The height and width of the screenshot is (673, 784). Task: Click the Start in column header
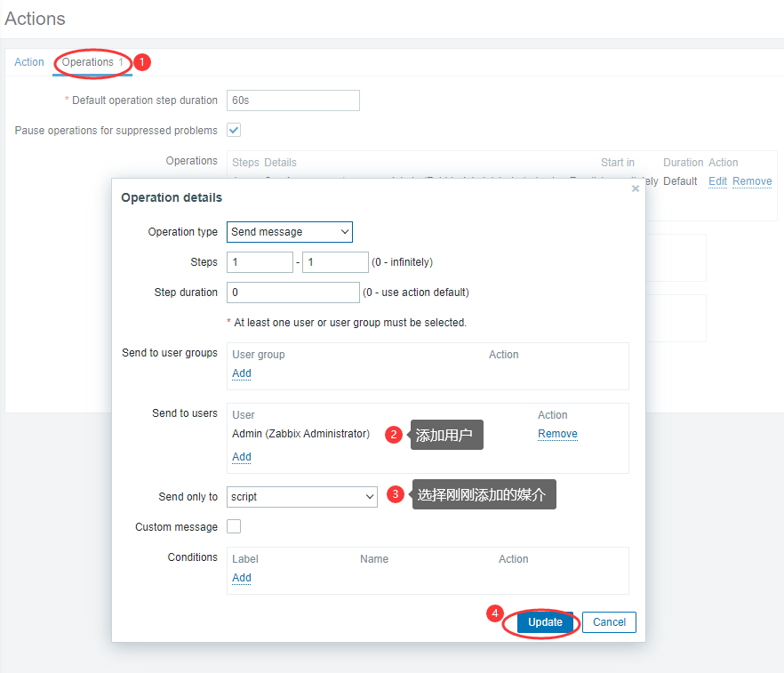pyautogui.click(x=618, y=163)
